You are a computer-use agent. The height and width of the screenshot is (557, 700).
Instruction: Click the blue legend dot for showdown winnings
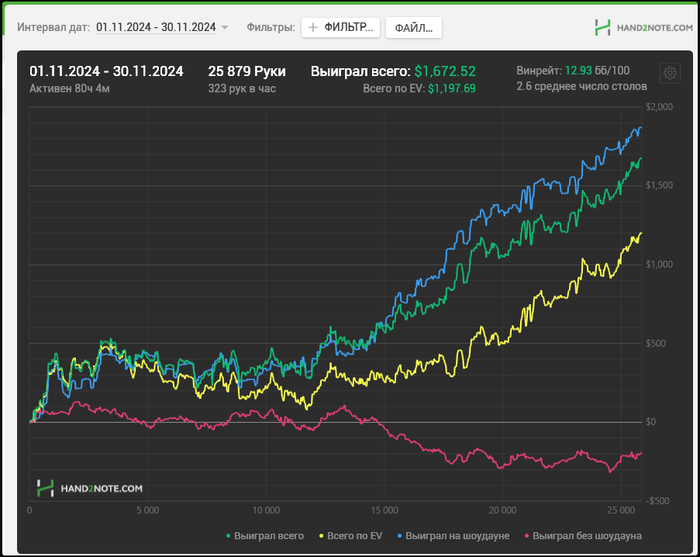point(400,536)
